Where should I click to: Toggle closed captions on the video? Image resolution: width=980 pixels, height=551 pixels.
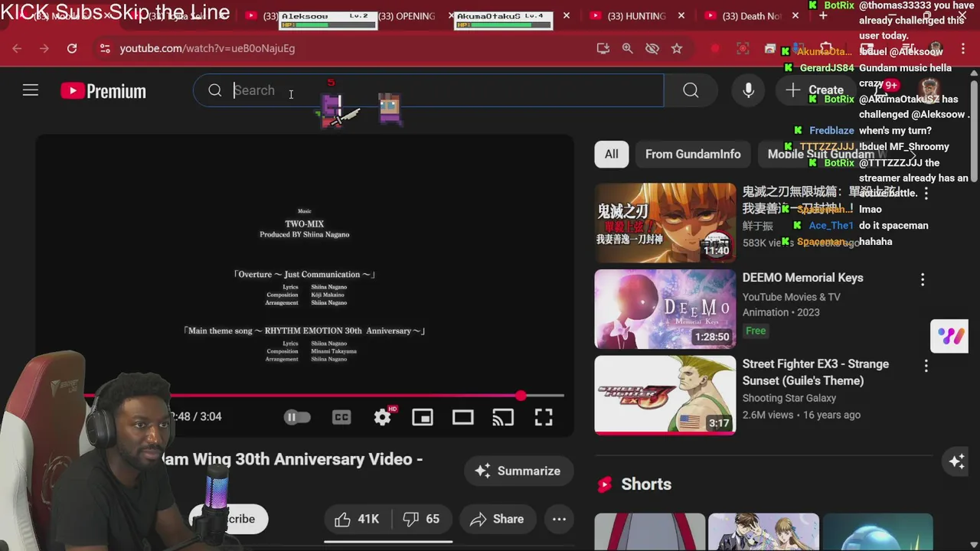[x=341, y=417]
